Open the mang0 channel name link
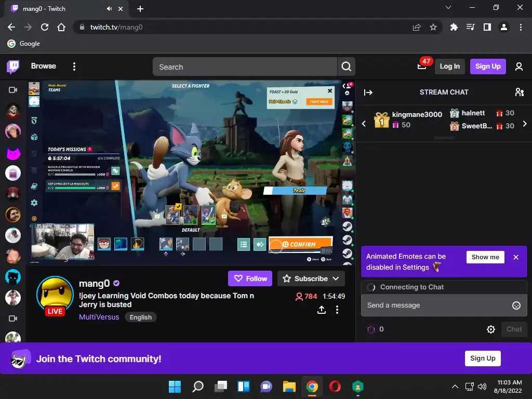This screenshot has width=532, height=399. pyautogui.click(x=95, y=283)
